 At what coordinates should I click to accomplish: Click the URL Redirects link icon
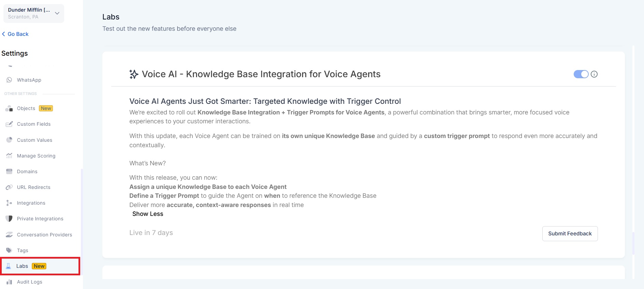click(x=9, y=187)
